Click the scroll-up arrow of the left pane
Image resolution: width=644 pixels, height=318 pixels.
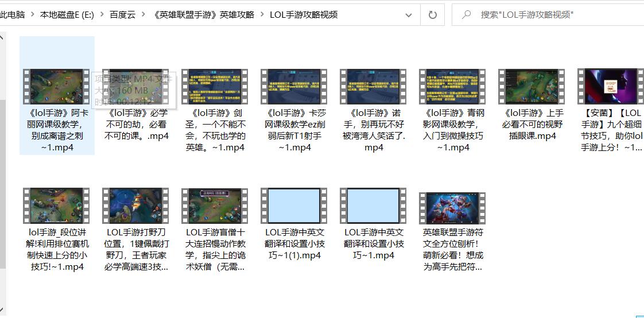[x=2, y=38]
